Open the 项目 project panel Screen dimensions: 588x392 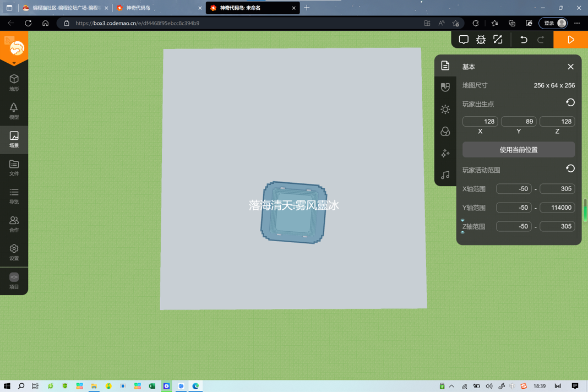[14, 281]
